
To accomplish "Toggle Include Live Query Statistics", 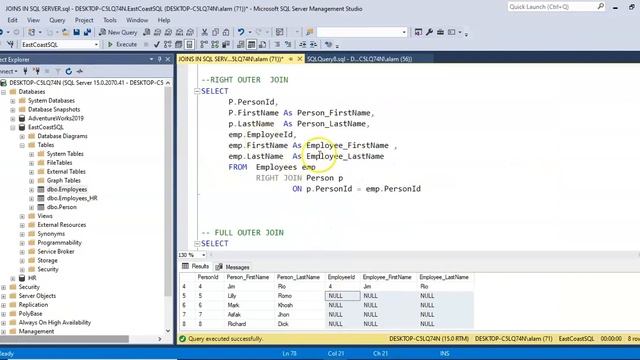I will pos(215,44).
